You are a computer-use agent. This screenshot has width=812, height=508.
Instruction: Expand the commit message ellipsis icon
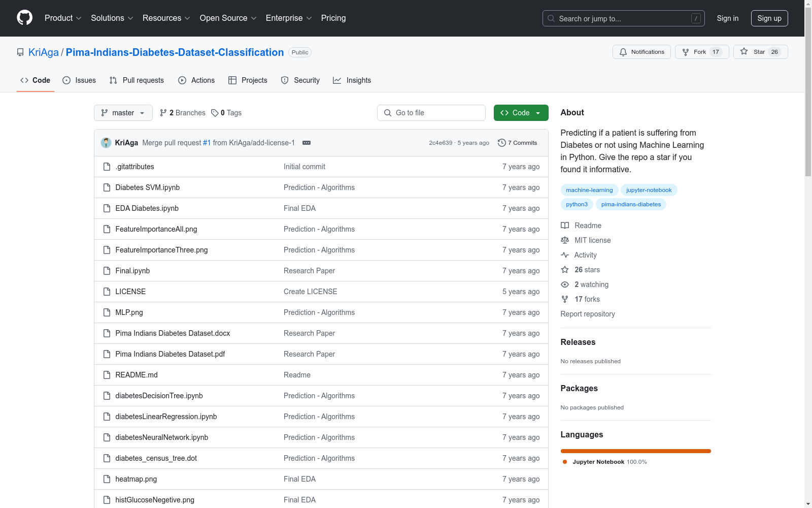307,143
